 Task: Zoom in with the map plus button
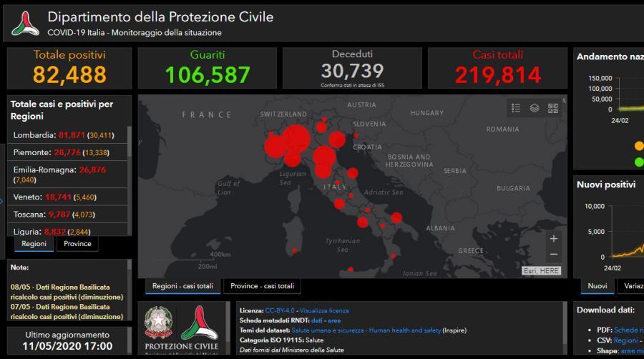[554, 239]
